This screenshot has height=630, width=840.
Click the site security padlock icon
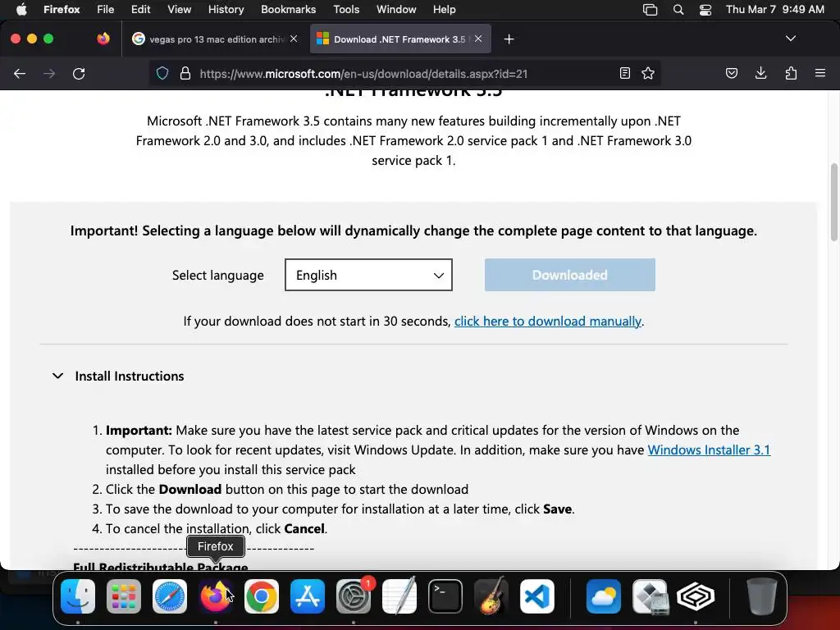tap(185, 73)
